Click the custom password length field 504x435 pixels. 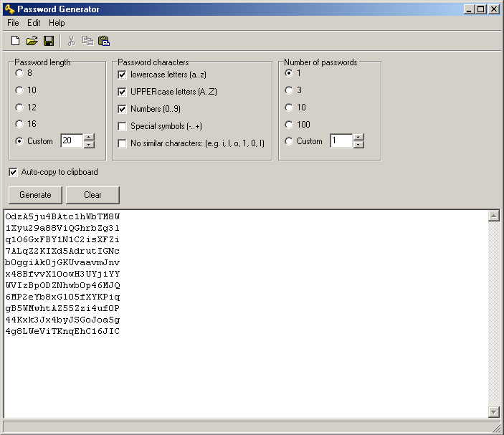(x=72, y=140)
